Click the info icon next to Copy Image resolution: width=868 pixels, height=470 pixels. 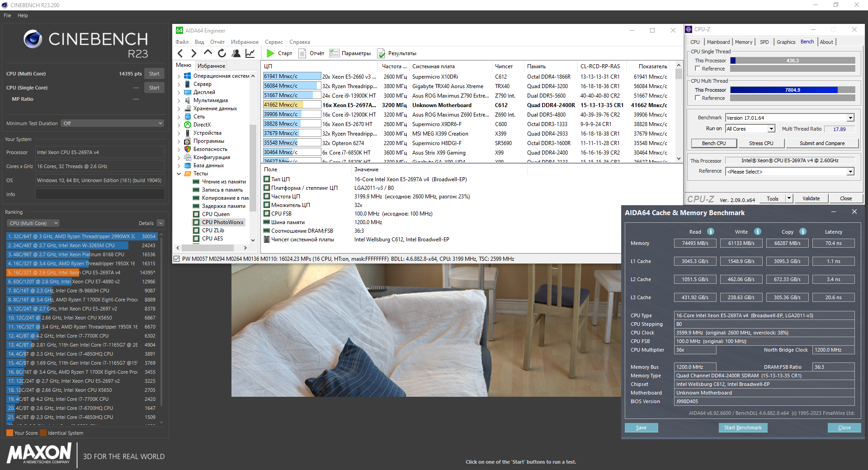click(x=803, y=231)
